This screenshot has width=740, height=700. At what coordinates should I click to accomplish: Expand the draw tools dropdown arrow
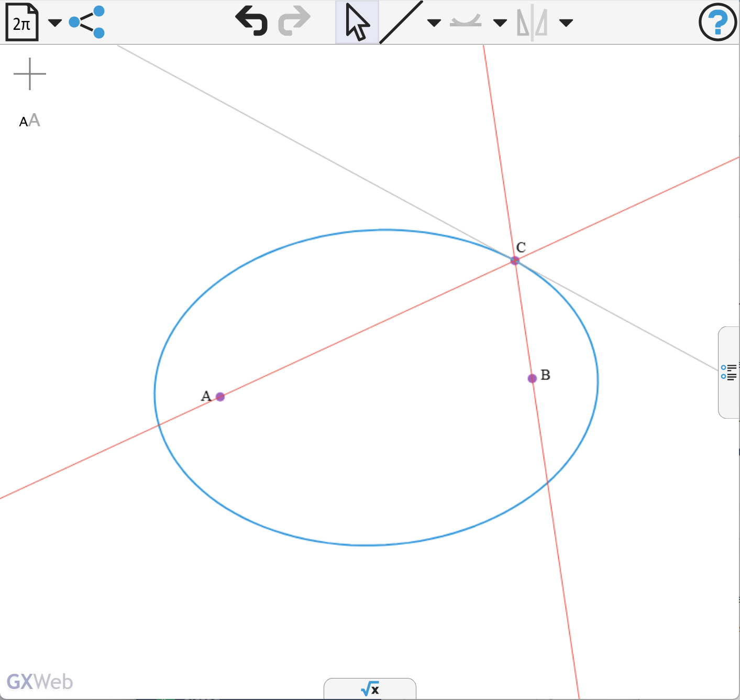click(434, 23)
